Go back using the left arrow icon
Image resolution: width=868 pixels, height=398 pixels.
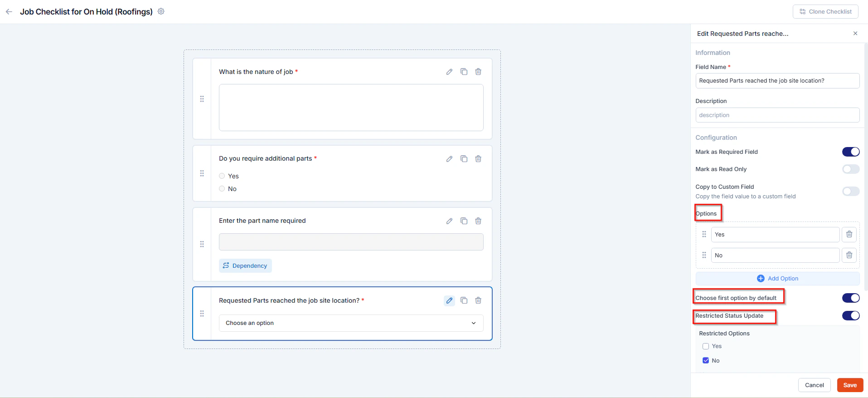[x=9, y=12]
